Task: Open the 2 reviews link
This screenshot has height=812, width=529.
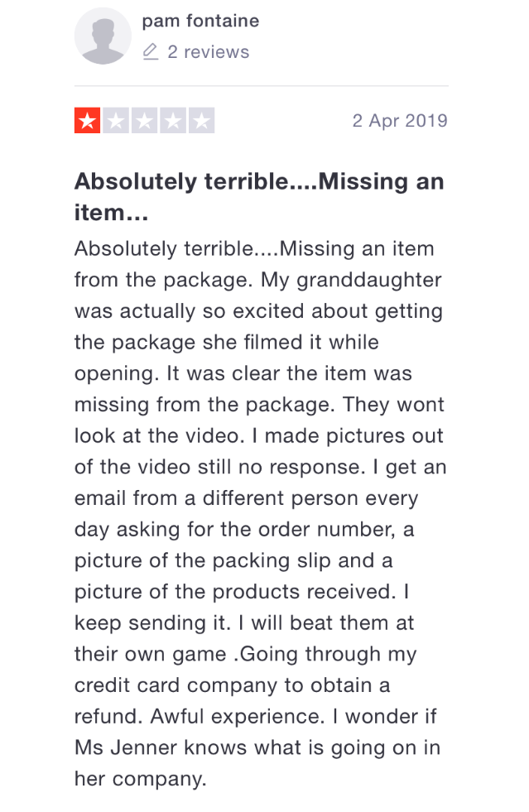Action: coord(209,52)
